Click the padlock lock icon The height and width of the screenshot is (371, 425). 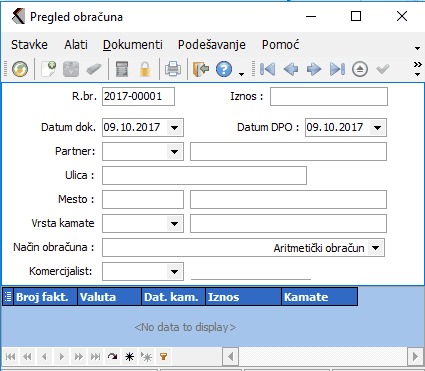(145, 69)
